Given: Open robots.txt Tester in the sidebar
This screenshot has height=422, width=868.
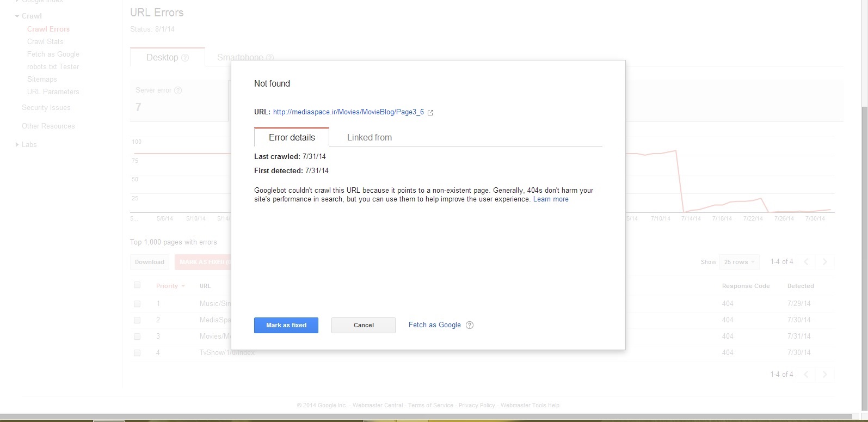Looking at the screenshot, I should (x=53, y=66).
